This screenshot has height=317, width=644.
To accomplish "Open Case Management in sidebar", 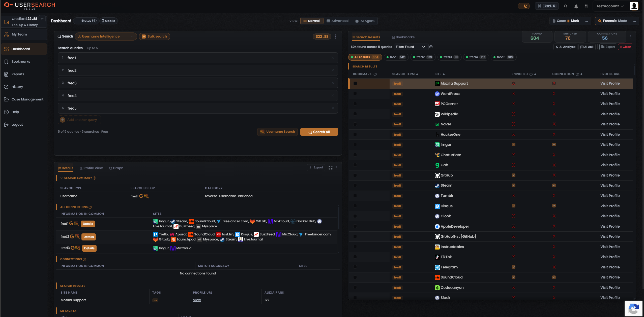I will click(x=24, y=99).
